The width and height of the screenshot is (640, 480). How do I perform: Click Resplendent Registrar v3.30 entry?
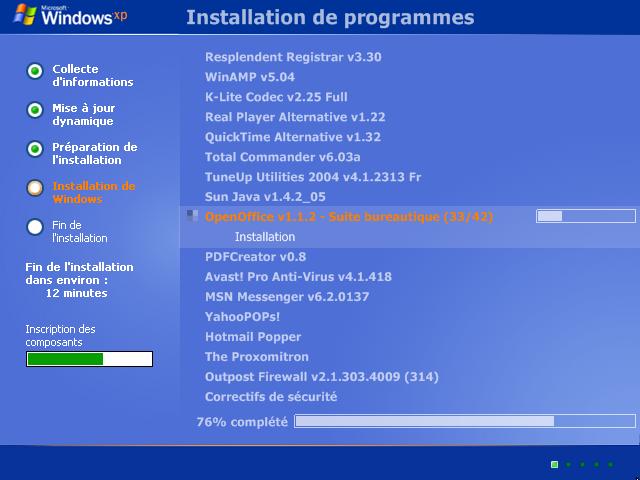pyautogui.click(x=293, y=57)
